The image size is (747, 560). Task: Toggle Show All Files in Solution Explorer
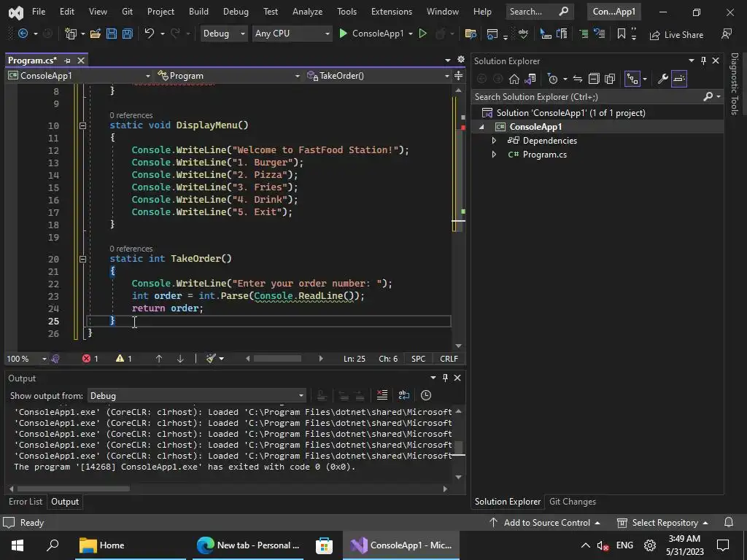click(610, 79)
